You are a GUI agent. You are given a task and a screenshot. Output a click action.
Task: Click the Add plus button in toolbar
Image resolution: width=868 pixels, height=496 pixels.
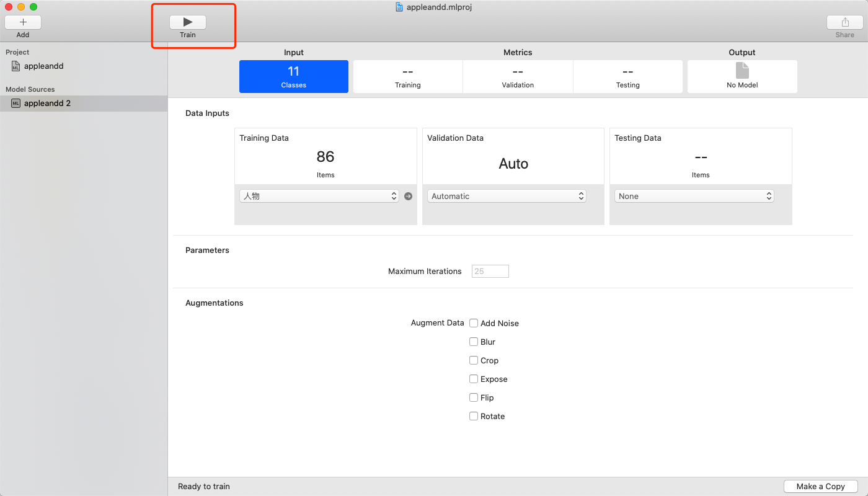[x=23, y=22]
